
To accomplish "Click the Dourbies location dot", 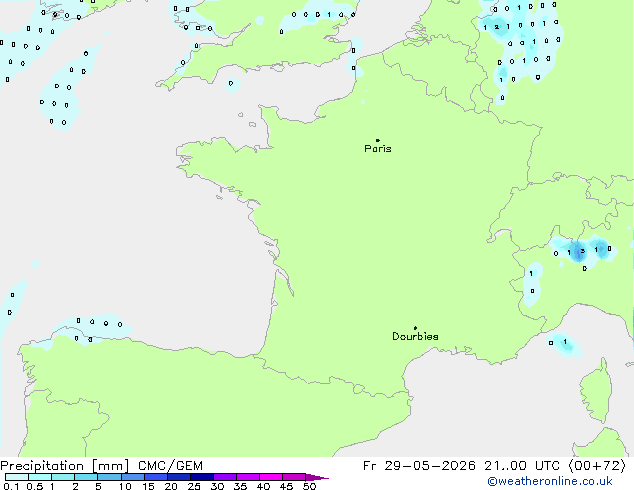I will [415, 328].
